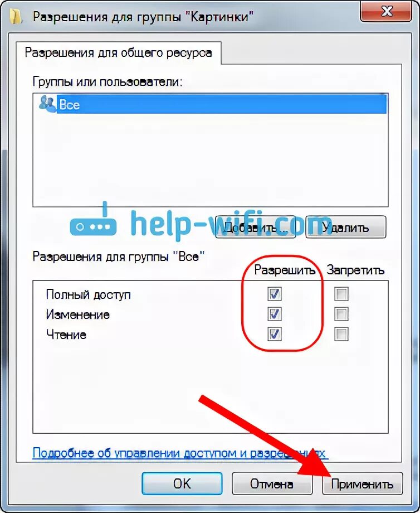The height and width of the screenshot is (513, 420).
Task: Click the Удалить button
Action: 345,227
